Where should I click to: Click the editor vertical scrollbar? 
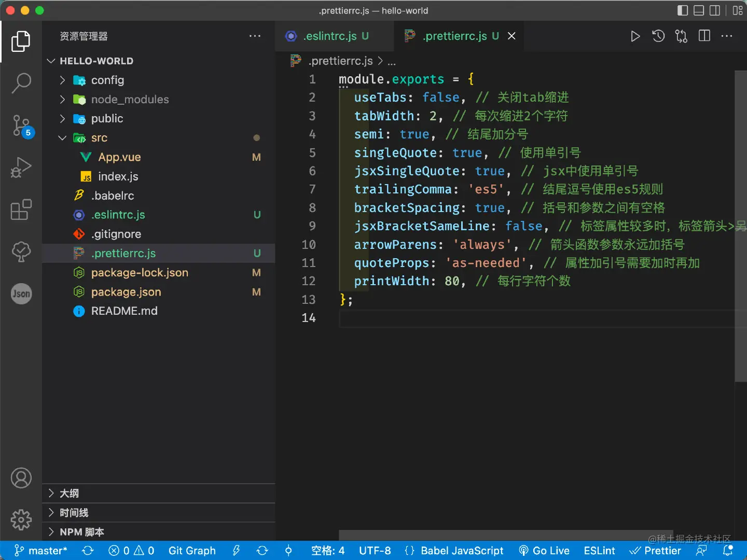[741, 227]
